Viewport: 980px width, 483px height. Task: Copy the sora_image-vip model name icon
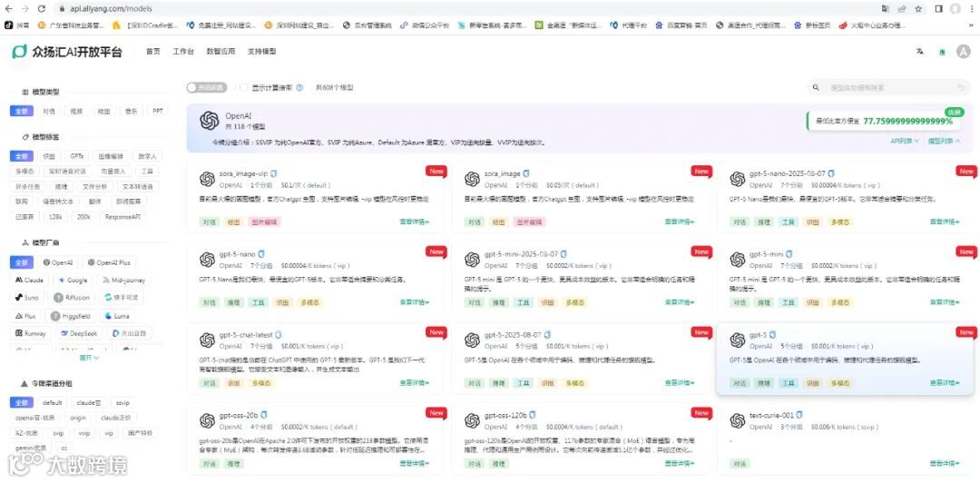[x=273, y=173]
